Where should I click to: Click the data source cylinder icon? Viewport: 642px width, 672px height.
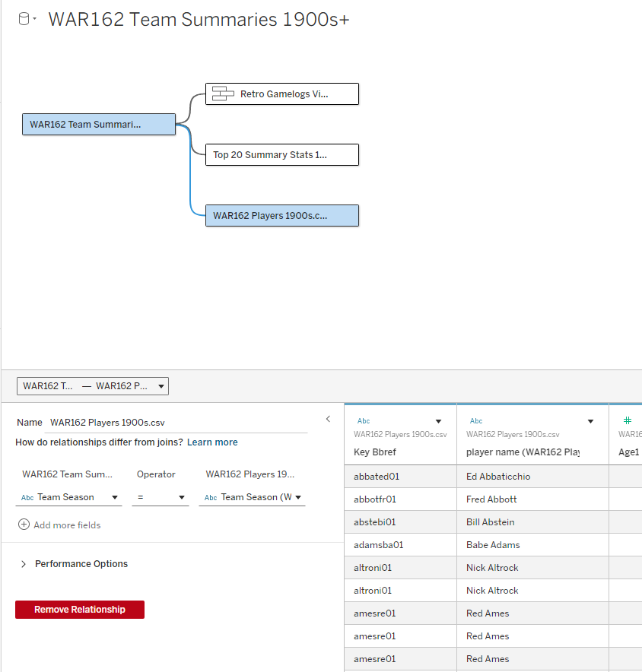point(24,20)
